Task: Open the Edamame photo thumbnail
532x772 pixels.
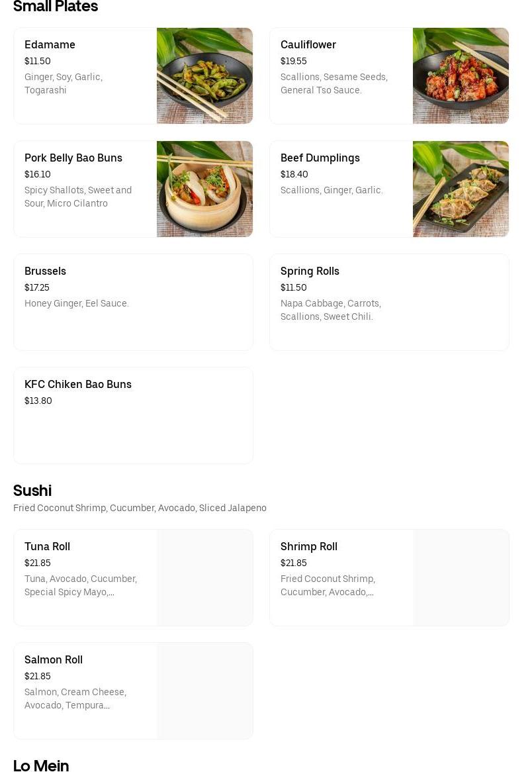Action: (204, 75)
